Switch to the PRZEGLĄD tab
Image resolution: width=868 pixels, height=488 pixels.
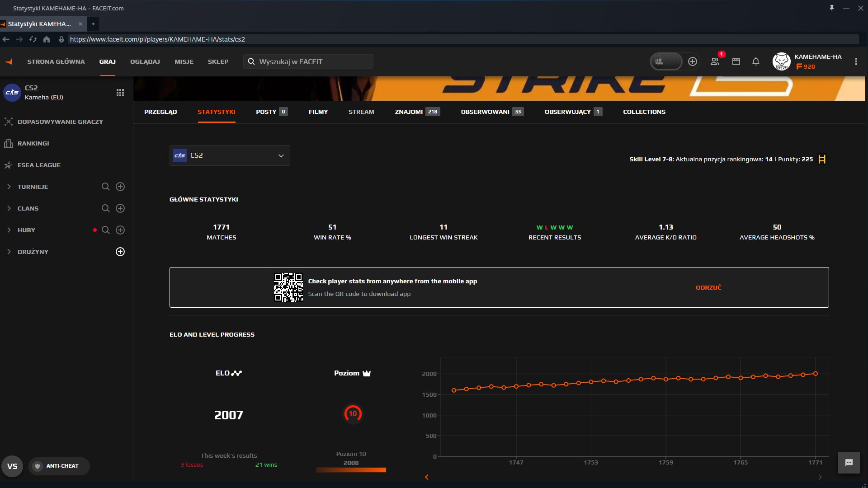(x=160, y=112)
